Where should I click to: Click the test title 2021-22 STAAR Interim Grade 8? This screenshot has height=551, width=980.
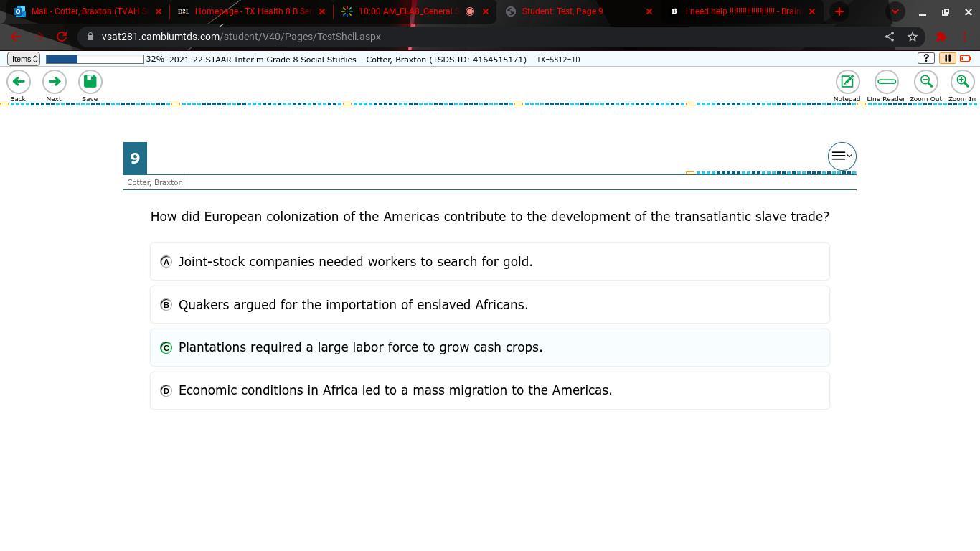pyautogui.click(x=263, y=60)
